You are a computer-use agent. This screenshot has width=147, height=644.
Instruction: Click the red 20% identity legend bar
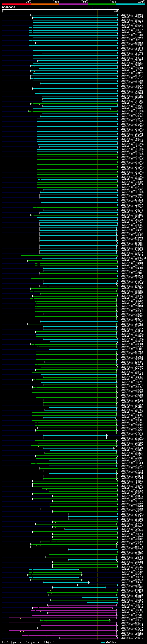coord(16,4)
